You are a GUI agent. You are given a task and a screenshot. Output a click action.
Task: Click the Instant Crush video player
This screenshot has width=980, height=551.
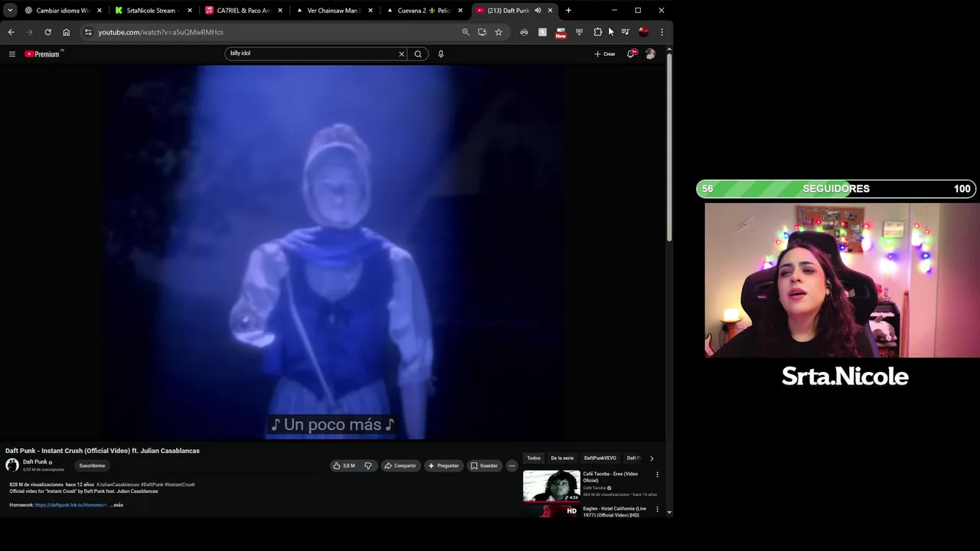point(332,253)
